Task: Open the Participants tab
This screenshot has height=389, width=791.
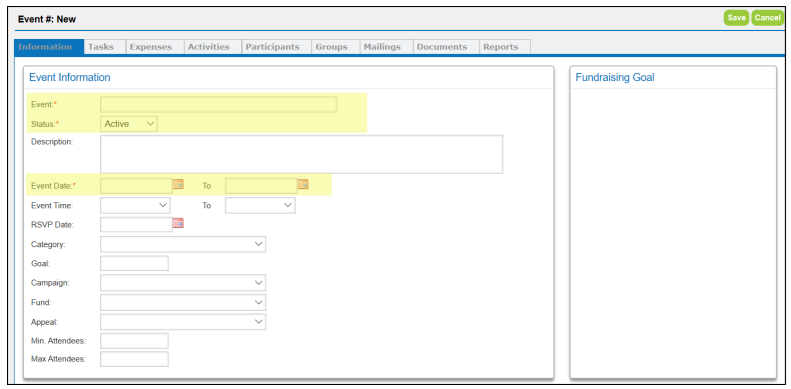Action: 276,47
